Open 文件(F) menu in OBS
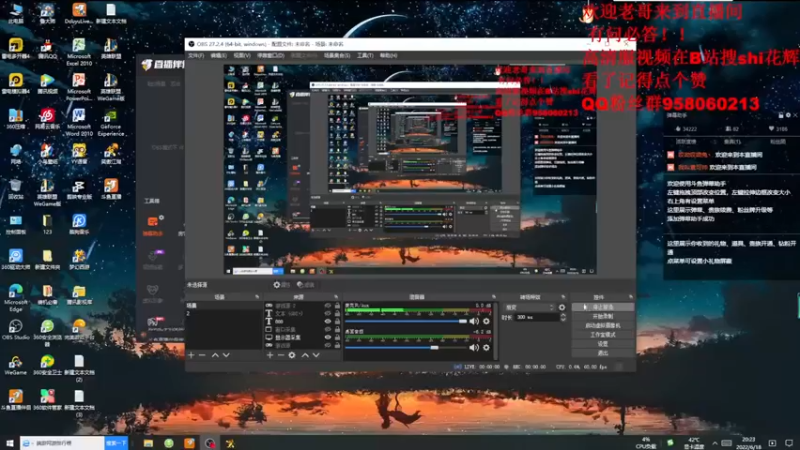The image size is (800, 450). (196, 55)
